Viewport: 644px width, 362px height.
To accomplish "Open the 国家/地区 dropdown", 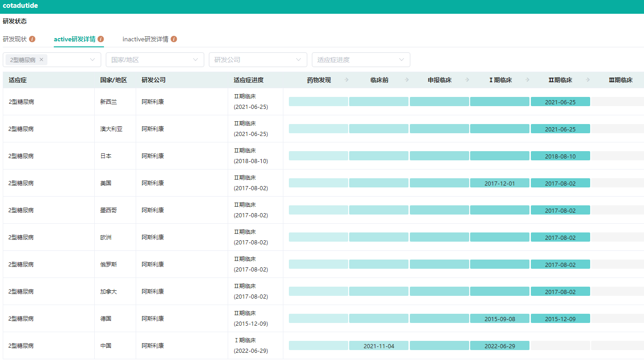I will tap(155, 60).
